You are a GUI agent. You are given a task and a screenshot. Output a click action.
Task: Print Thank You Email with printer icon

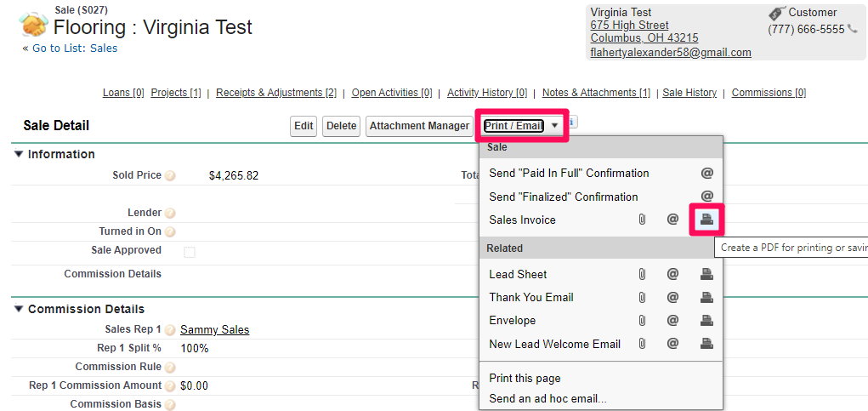(x=707, y=298)
